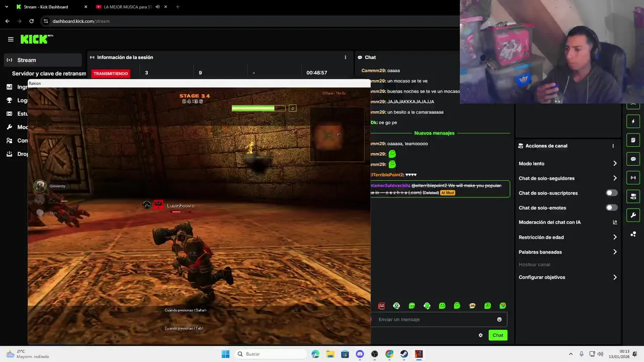Click ElTerriblePoint2 username in chat
The height and width of the screenshot is (362, 644).
point(387,175)
